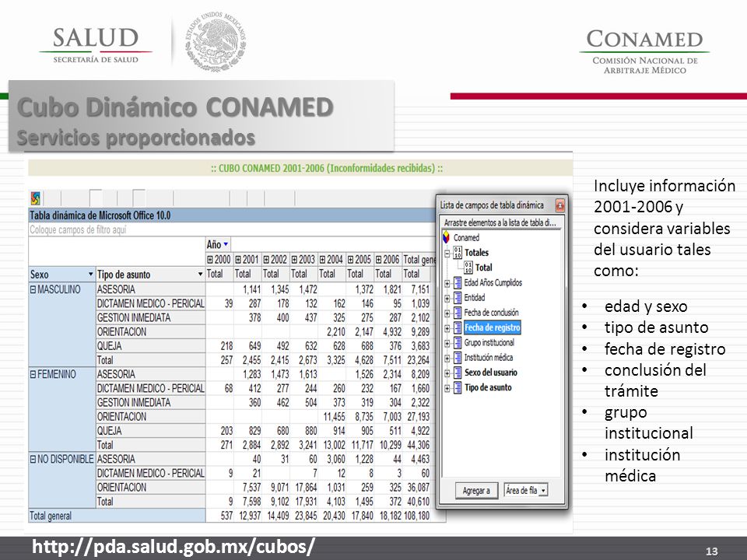Expand the Grupo institucional node
Image resolution: width=747 pixels, height=560 pixels.
click(447, 343)
